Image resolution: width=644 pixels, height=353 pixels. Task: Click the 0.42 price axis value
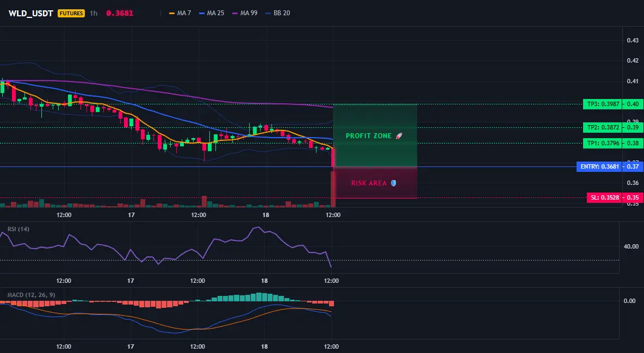pos(633,60)
